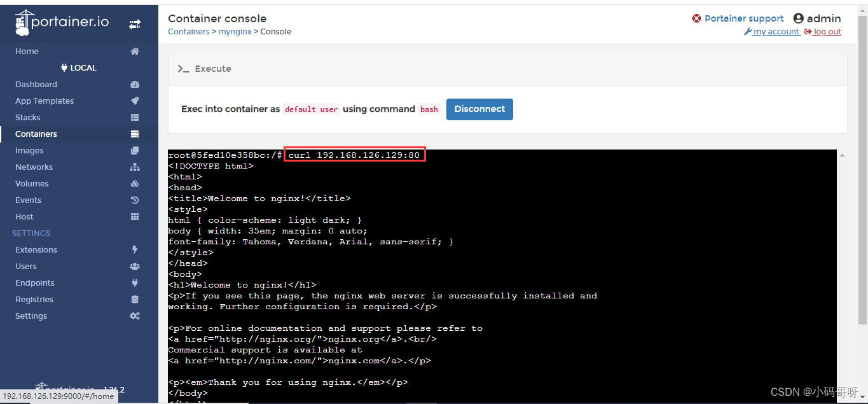Click the Home house icon
The image size is (868, 404).
click(135, 52)
